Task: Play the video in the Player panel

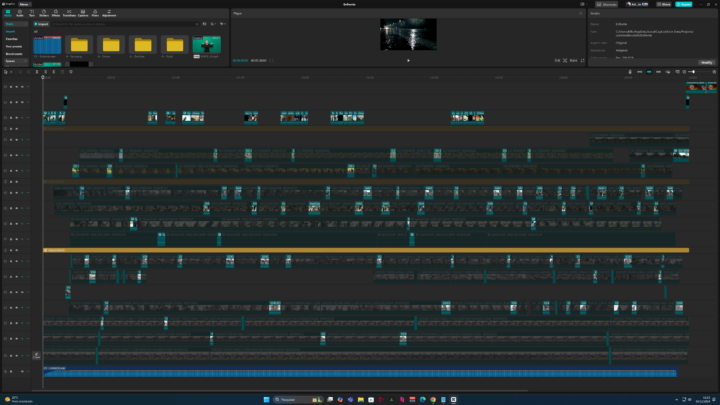Action: click(408, 60)
